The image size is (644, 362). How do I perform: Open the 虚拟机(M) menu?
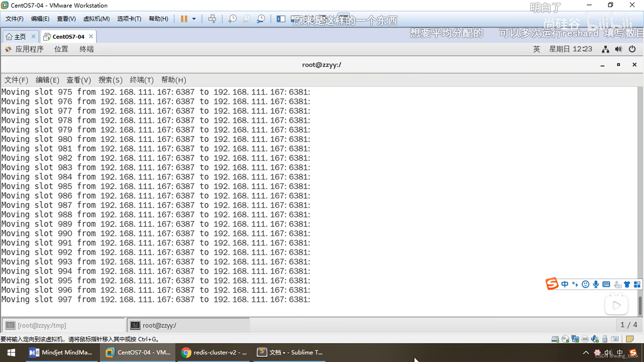(96, 19)
